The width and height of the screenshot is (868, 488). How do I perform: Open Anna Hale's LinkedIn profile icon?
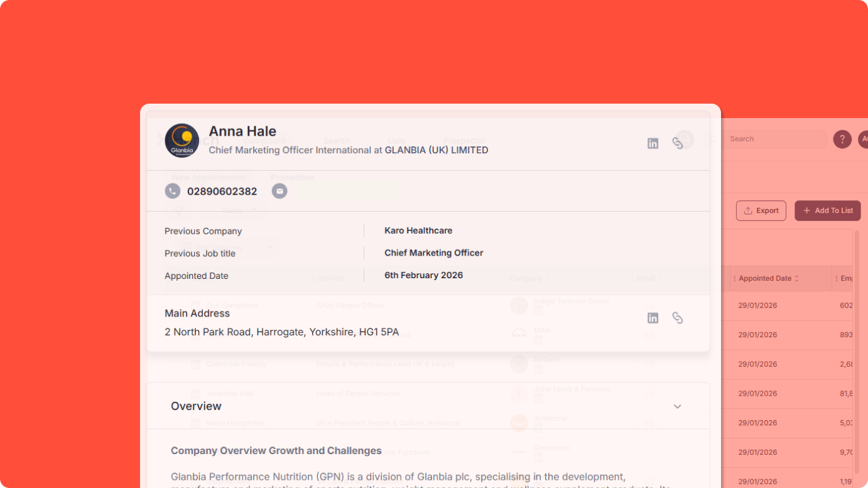pos(653,143)
